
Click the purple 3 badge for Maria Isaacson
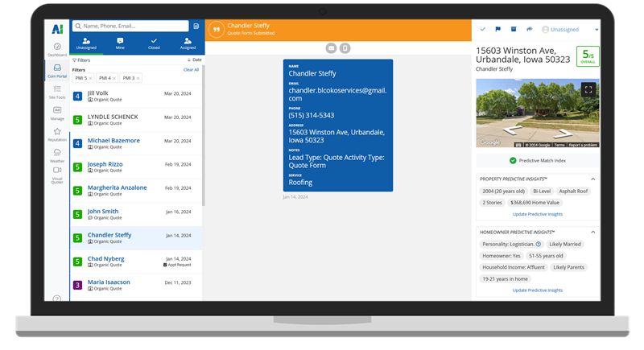(77, 285)
